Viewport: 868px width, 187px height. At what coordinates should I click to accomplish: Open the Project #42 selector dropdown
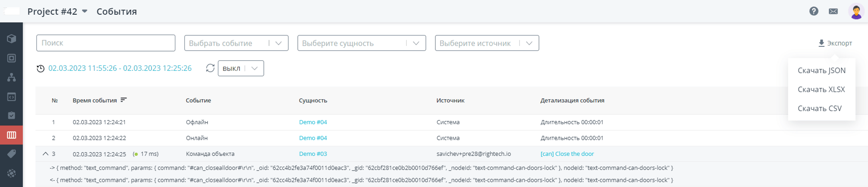[x=57, y=11]
